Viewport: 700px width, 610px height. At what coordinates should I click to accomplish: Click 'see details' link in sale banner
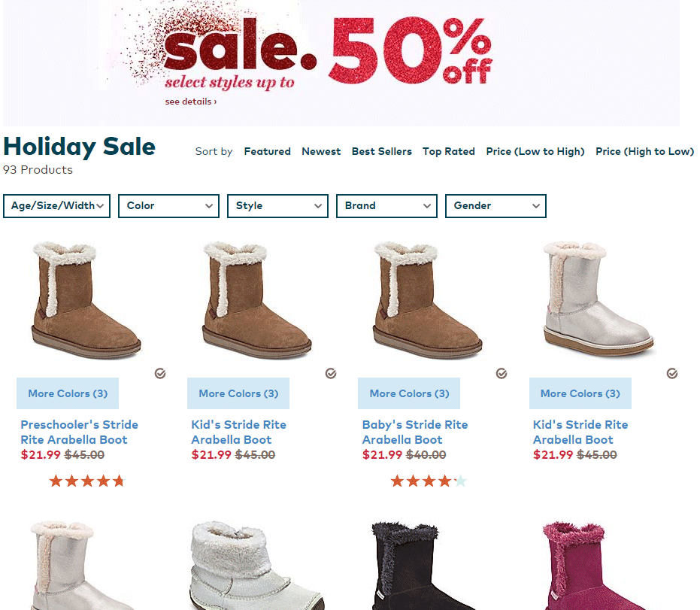click(191, 102)
